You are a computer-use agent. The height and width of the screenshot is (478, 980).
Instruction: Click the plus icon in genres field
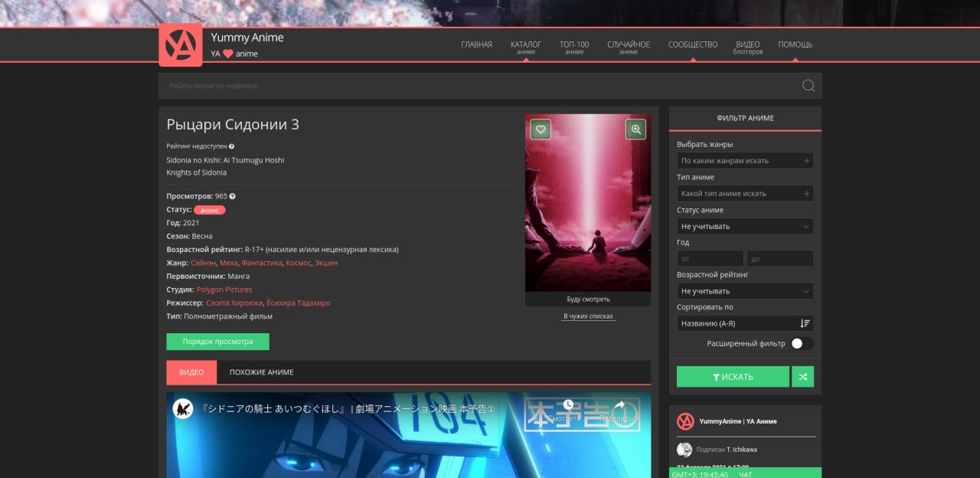tap(806, 161)
